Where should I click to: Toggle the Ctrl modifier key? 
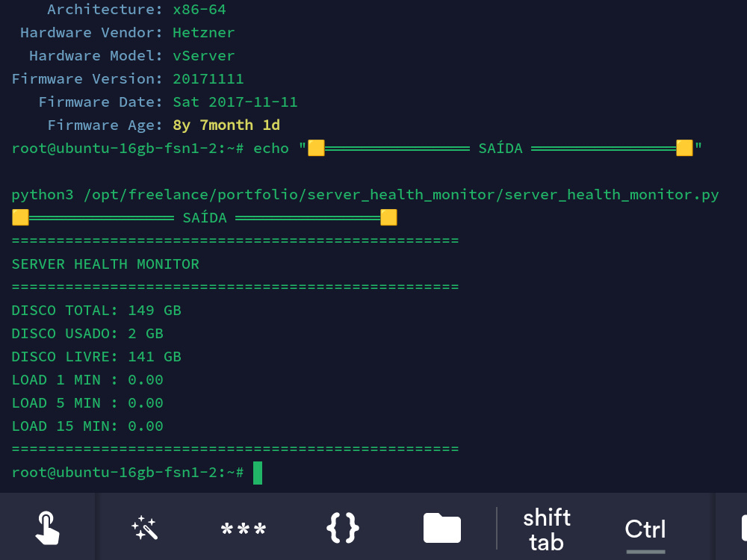click(x=645, y=529)
